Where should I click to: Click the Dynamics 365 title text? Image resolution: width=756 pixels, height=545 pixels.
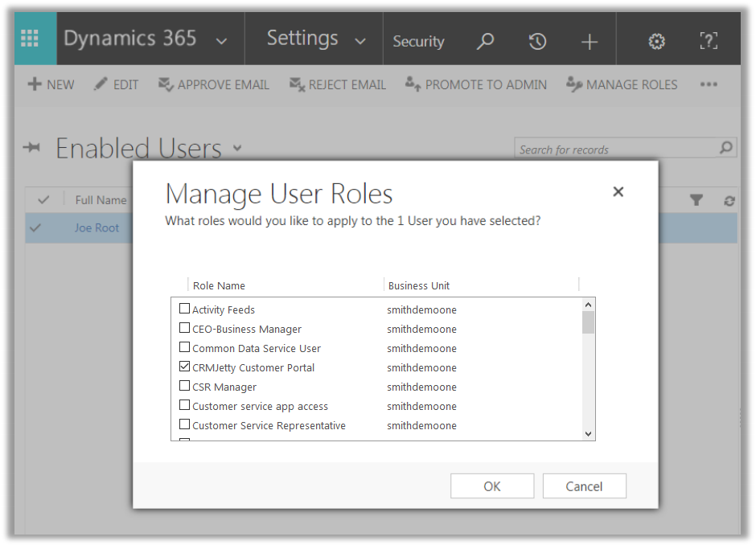click(130, 39)
